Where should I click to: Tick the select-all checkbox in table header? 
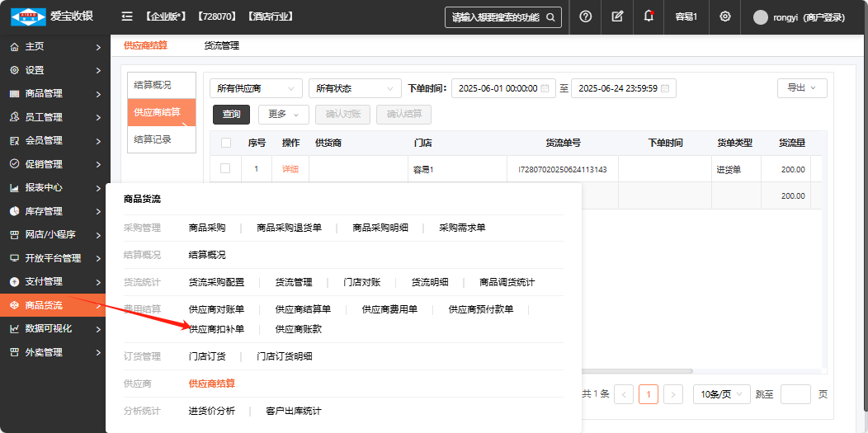pyautogui.click(x=226, y=143)
